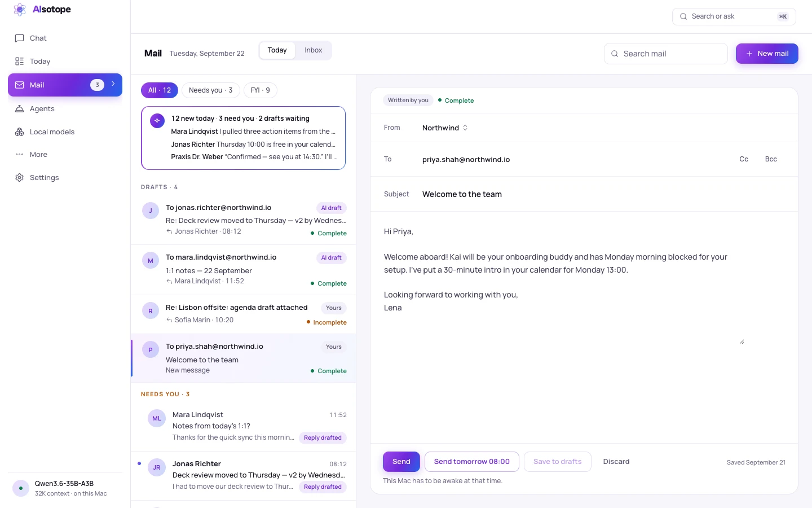Viewport: 812px width, 508px height.
Task: Filter mail by FYI · 9
Action: tap(261, 90)
